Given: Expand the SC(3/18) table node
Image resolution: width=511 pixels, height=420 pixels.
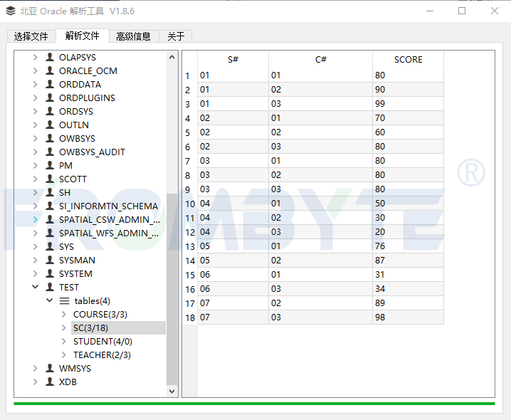Looking at the screenshot, I should 64,328.
